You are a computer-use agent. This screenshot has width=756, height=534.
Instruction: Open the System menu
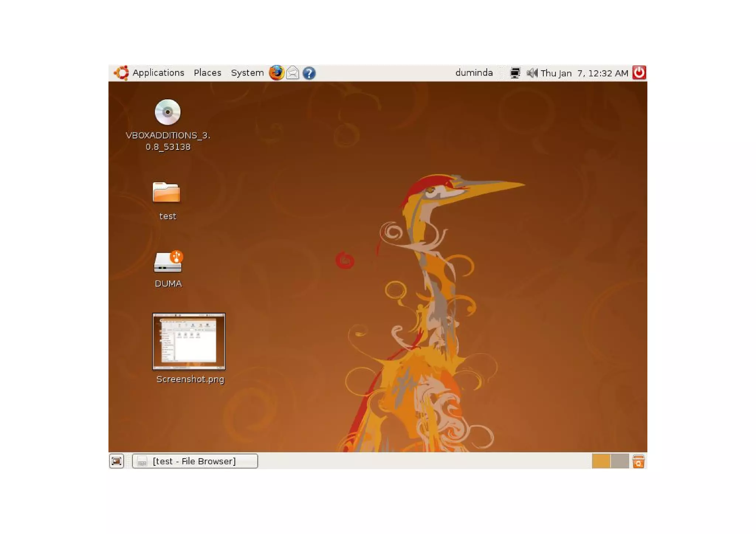pyautogui.click(x=247, y=73)
